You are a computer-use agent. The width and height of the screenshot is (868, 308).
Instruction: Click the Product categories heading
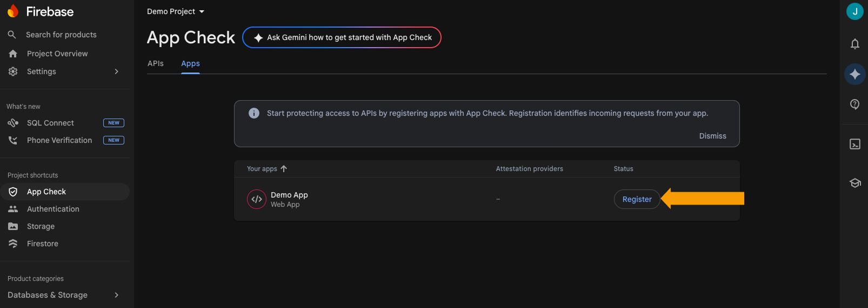click(x=36, y=279)
